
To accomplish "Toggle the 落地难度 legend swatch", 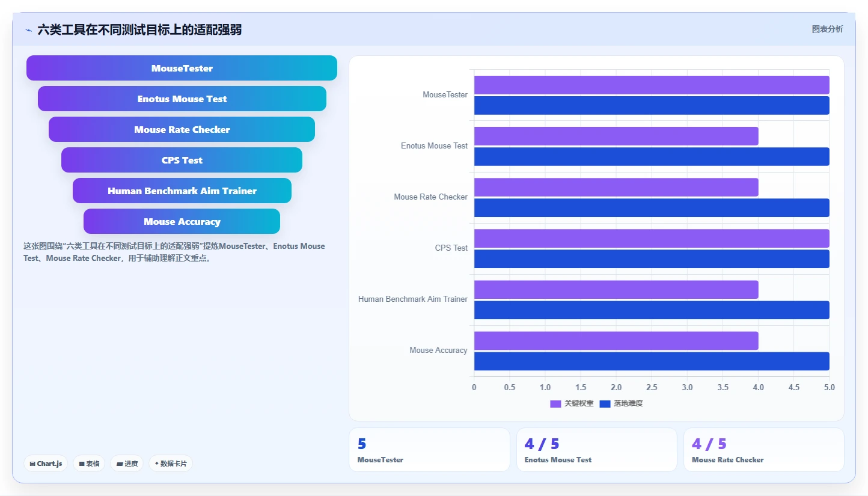I will 605,403.
